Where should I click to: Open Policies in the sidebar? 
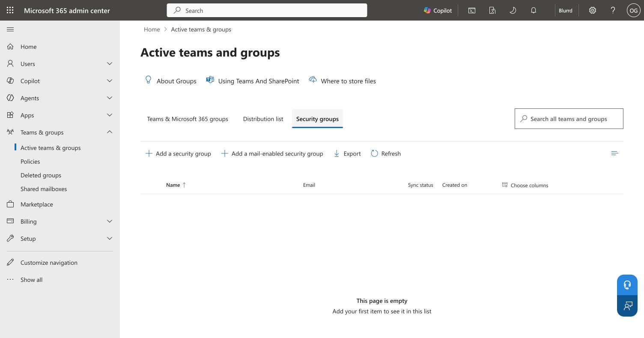click(30, 162)
